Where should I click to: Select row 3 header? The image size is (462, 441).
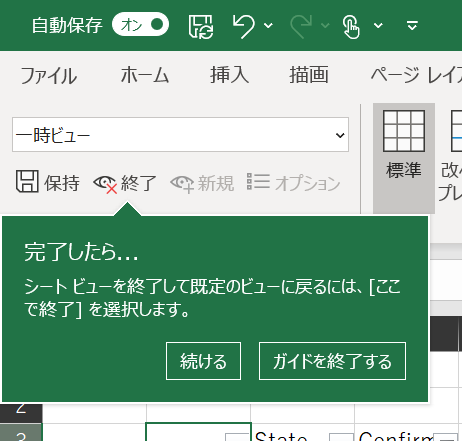[21, 432]
